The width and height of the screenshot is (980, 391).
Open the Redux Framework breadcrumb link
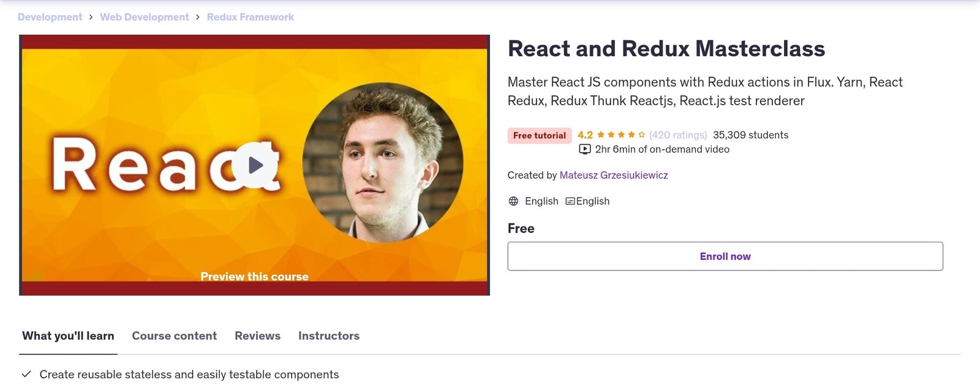251,17
